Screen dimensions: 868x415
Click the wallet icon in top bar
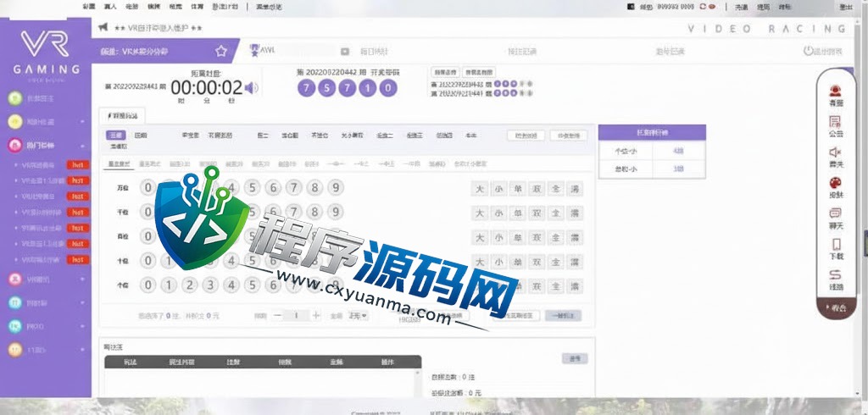631,7
